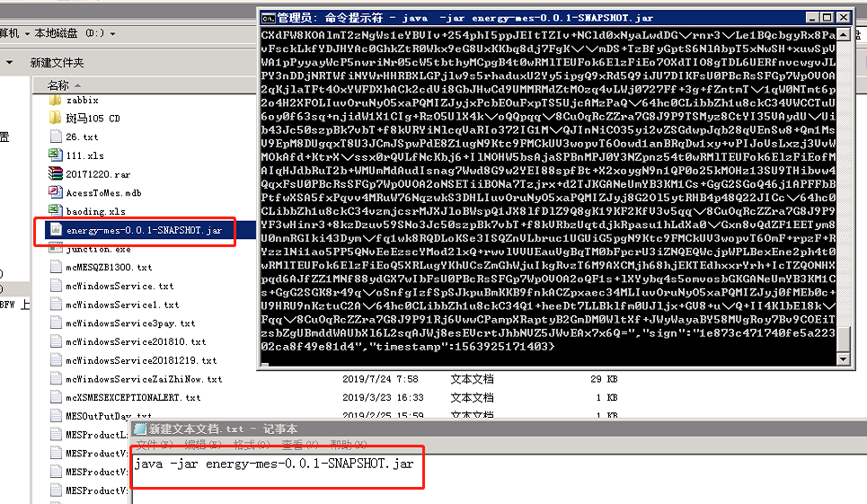The height and width of the screenshot is (504, 867).
Task: Click the 新建文件夹 toolbar button
Action: click(x=57, y=63)
